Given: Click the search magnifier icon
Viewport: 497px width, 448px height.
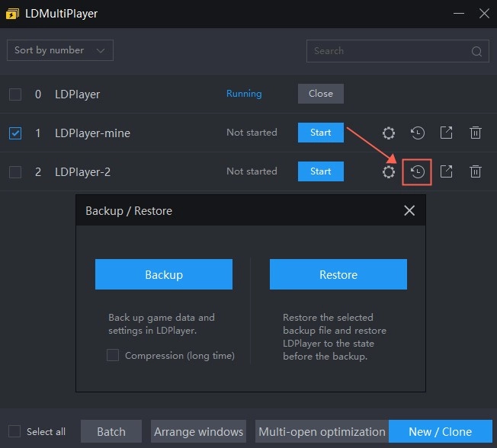Looking at the screenshot, I should pos(476,51).
